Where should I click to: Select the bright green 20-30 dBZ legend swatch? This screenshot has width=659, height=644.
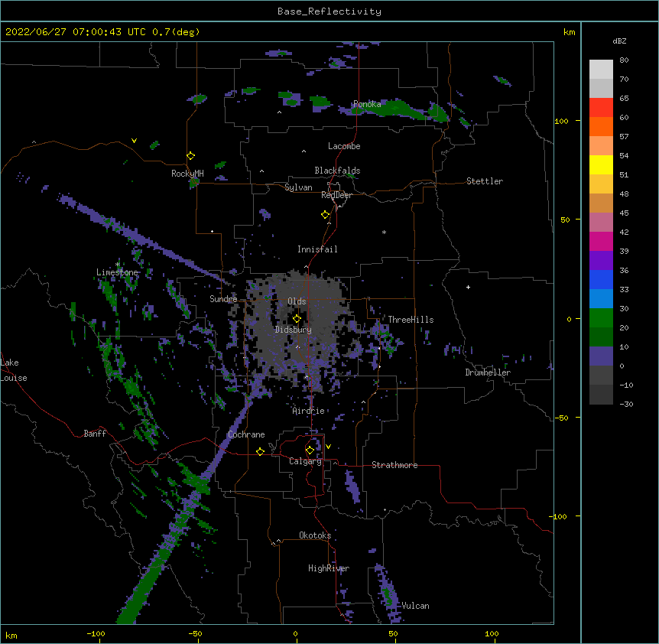(601, 318)
